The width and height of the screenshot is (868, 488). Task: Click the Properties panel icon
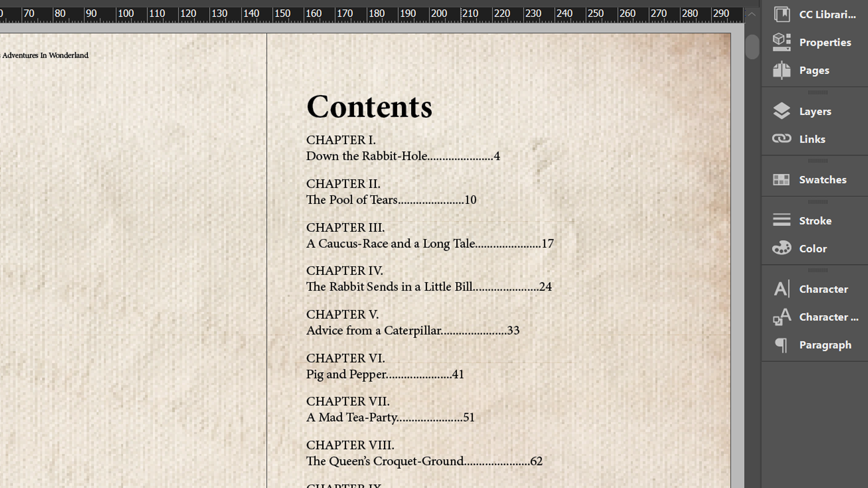782,42
